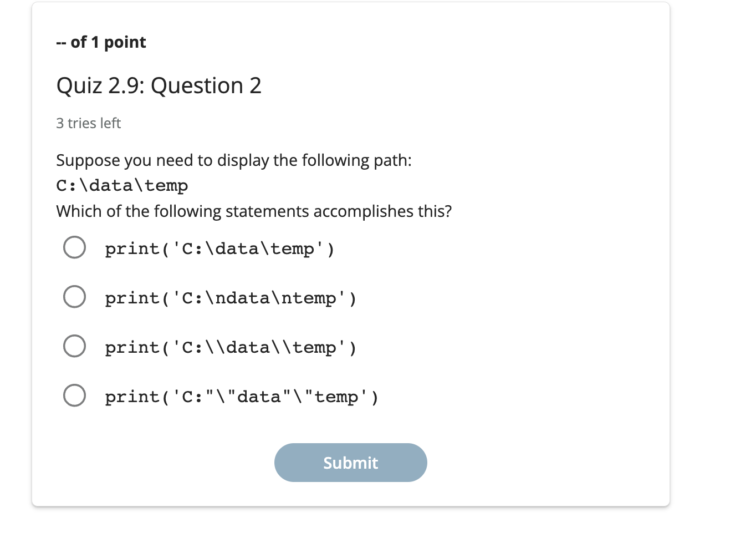Click the fourth answer's label text
Screen dimensions: 756x548
tap(241, 397)
